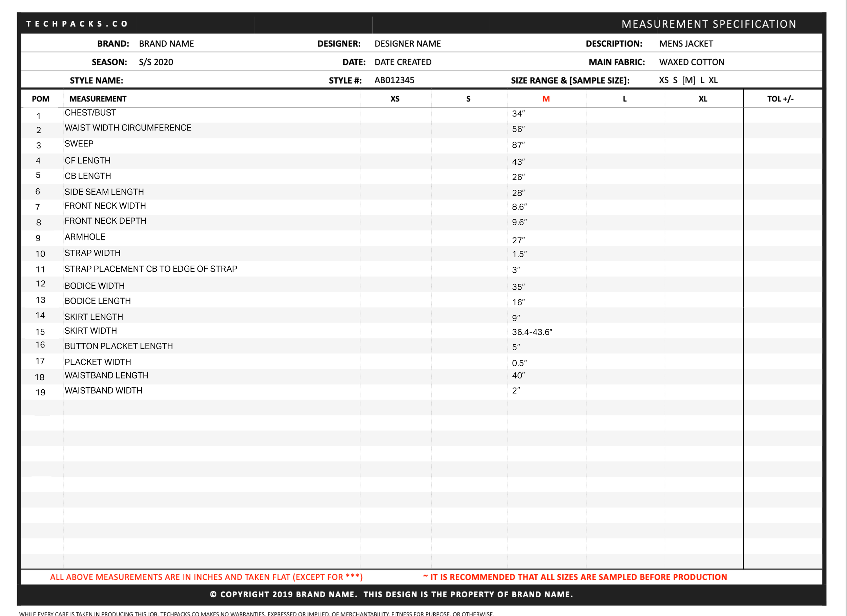Viewport: 847px width, 616px height.
Task: Select MENS JACKET description text
Action: pyautogui.click(x=686, y=44)
